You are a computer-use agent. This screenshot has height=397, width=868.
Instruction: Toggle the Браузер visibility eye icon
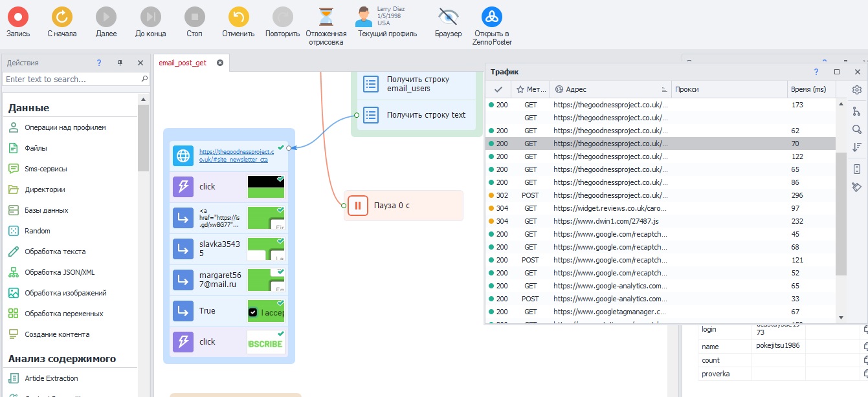pos(448,17)
